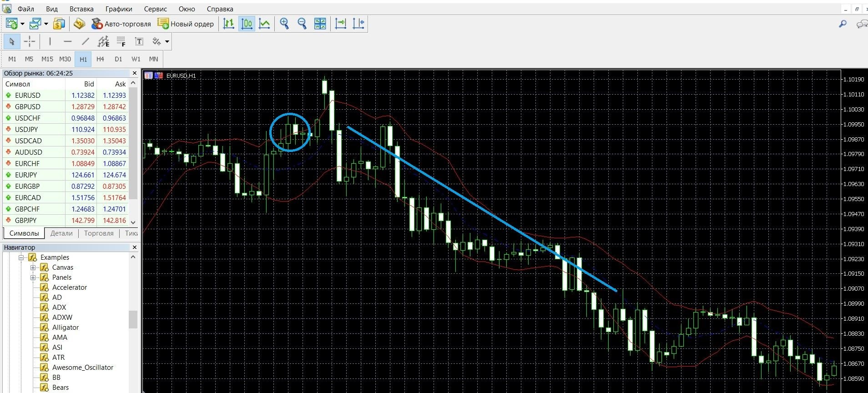The width and height of the screenshot is (868, 393).
Task: Select the vertical line drawing tool
Action: pos(50,41)
